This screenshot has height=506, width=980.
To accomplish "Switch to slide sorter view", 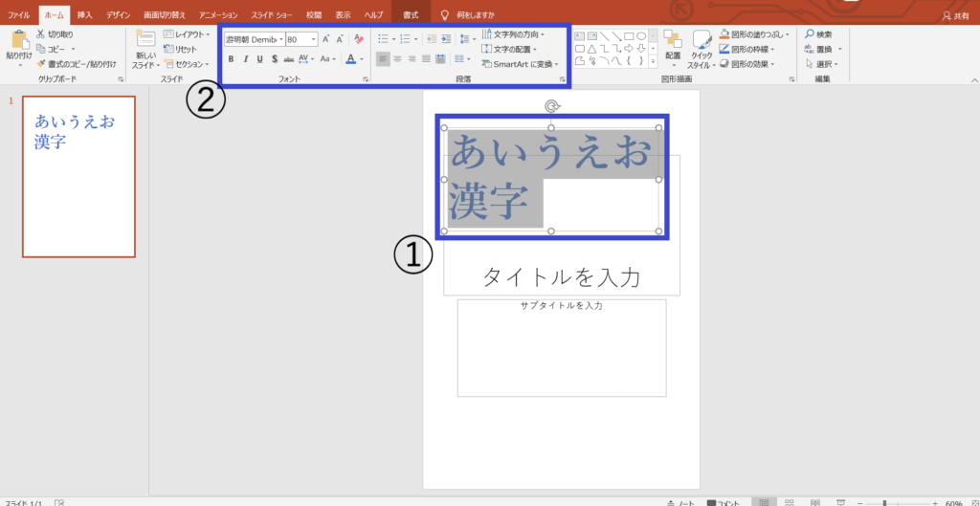I will point(790,503).
